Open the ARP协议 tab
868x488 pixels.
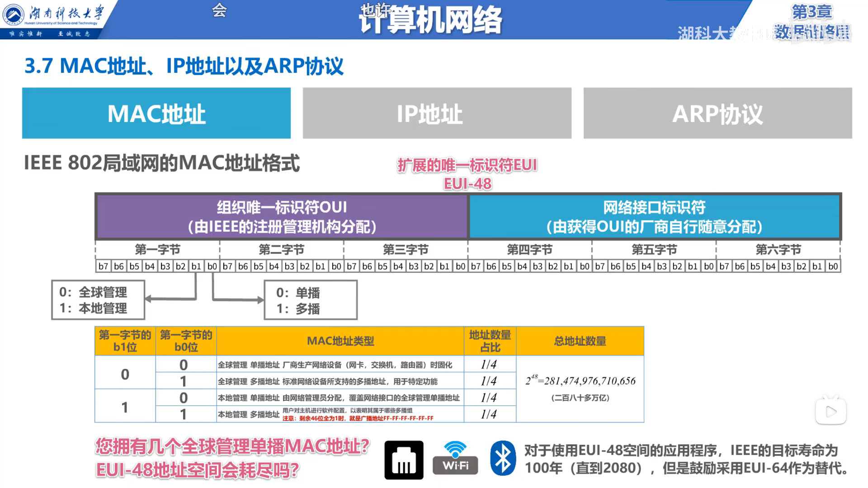point(717,113)
